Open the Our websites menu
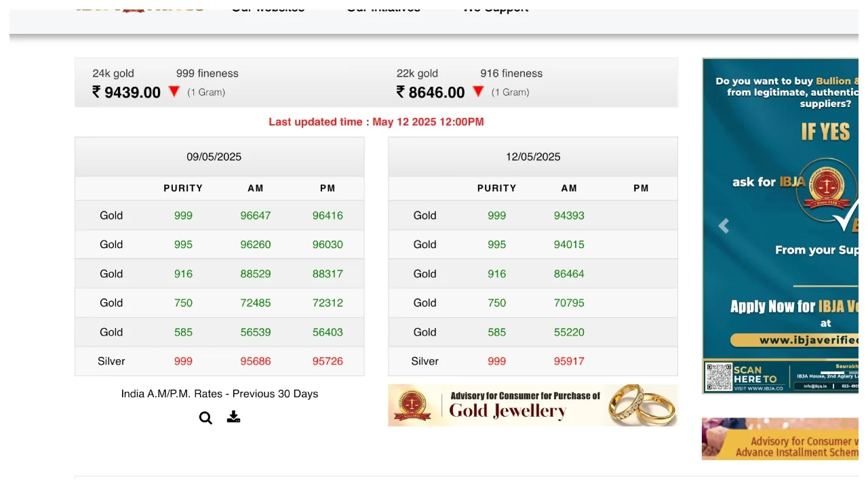The width and height of the screenshot is (868, 488). point(268,9)
